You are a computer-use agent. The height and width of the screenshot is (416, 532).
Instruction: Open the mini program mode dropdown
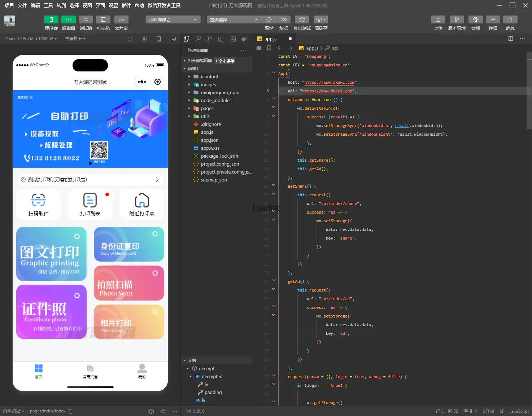173,20
